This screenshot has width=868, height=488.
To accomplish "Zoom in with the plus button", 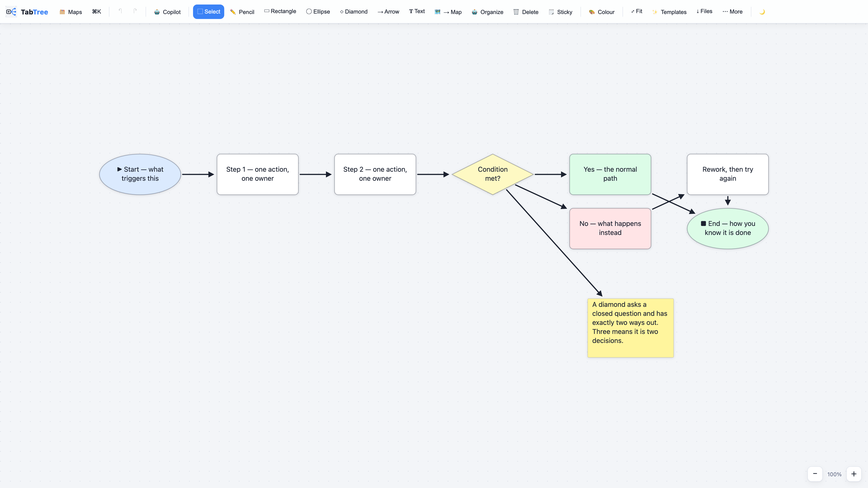I will [854, 474].
